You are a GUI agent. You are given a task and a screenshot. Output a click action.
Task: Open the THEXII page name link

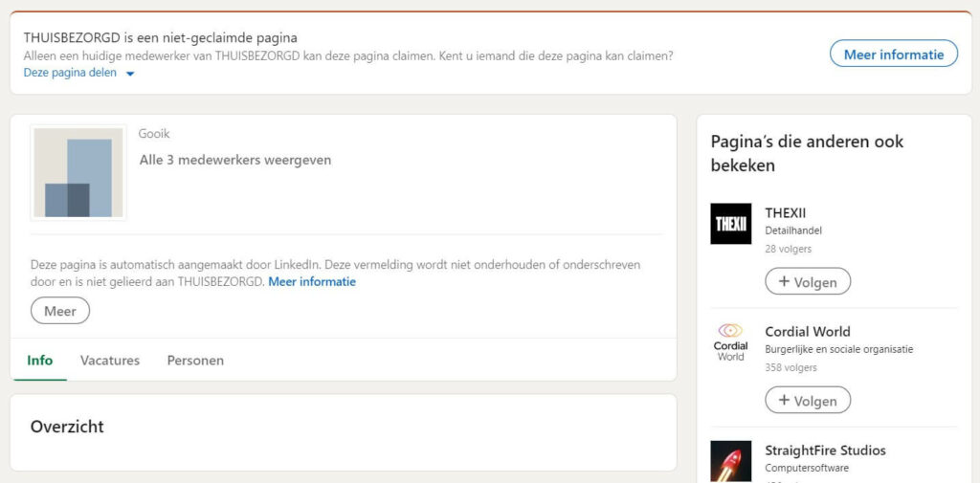pyautogui.click(x=786, y=212)
